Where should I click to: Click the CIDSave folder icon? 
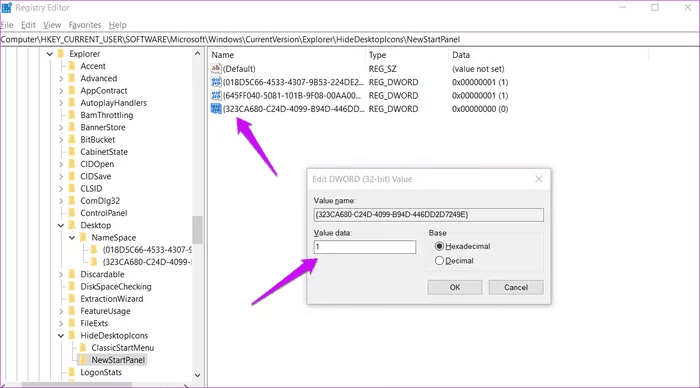point(72,176)
